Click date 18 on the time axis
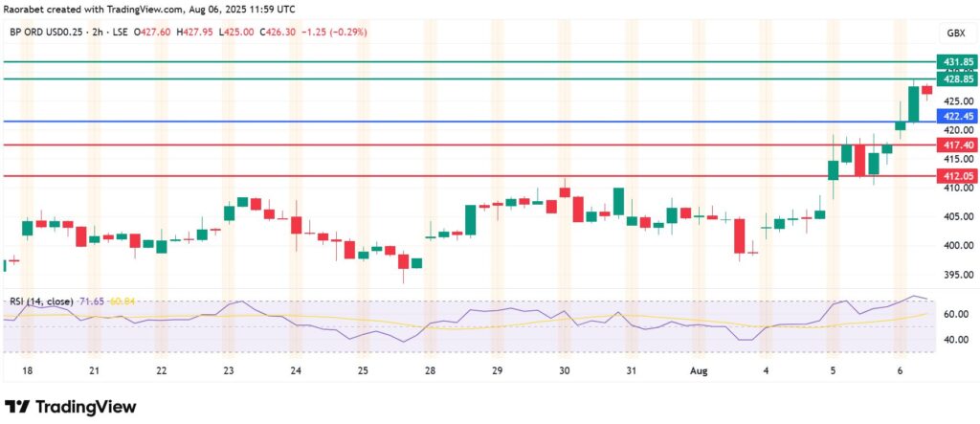Screen dimensions: 980x424 pos(26,369)
